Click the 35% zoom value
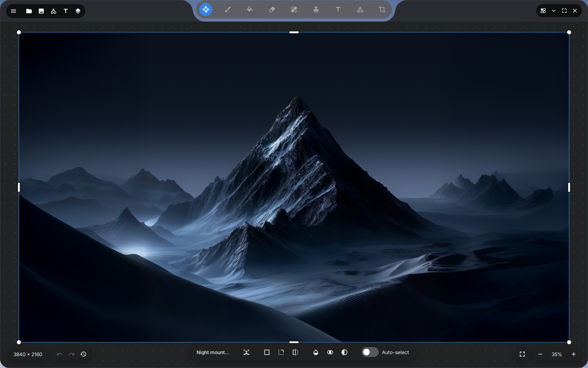The height and width of the screenshot is (368, 588). click(557, 355)
